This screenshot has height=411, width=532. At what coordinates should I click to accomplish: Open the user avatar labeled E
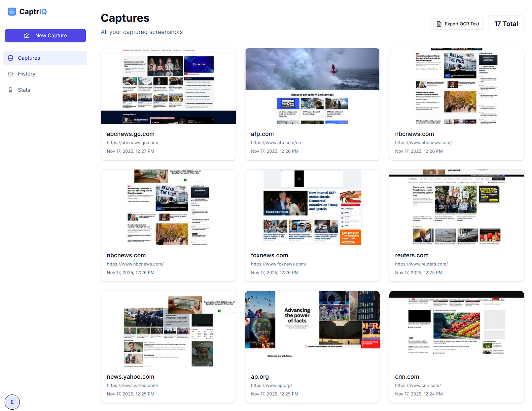12,402
